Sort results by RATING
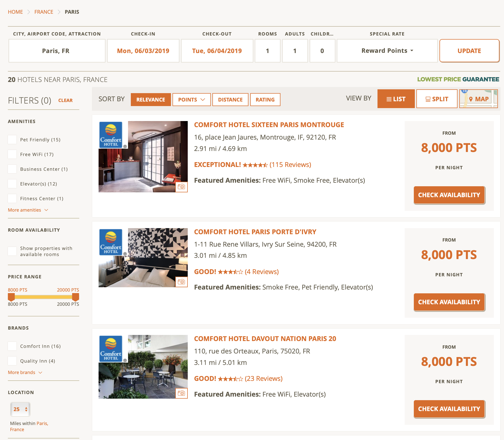Screen dimensions: 504x440 pos(265,99)
